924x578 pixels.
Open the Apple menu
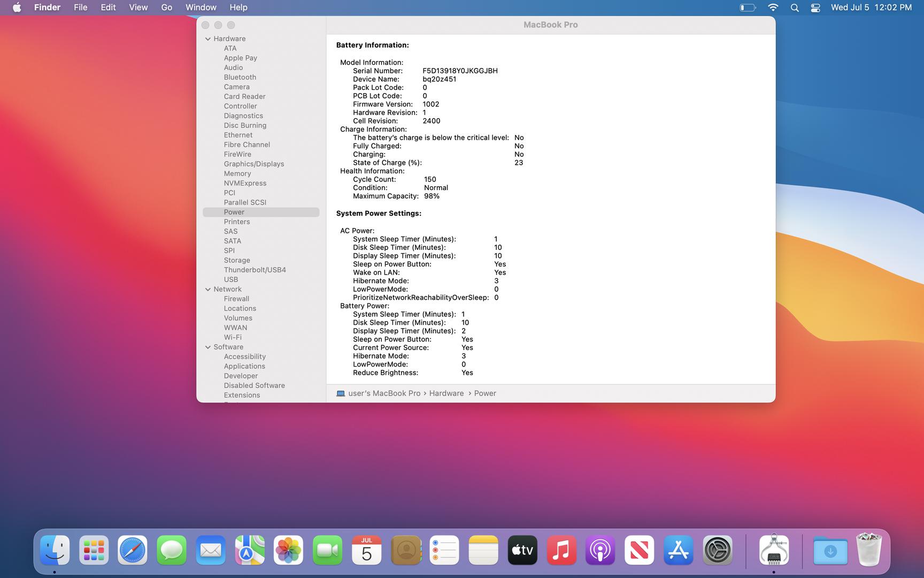pos(17,7)
